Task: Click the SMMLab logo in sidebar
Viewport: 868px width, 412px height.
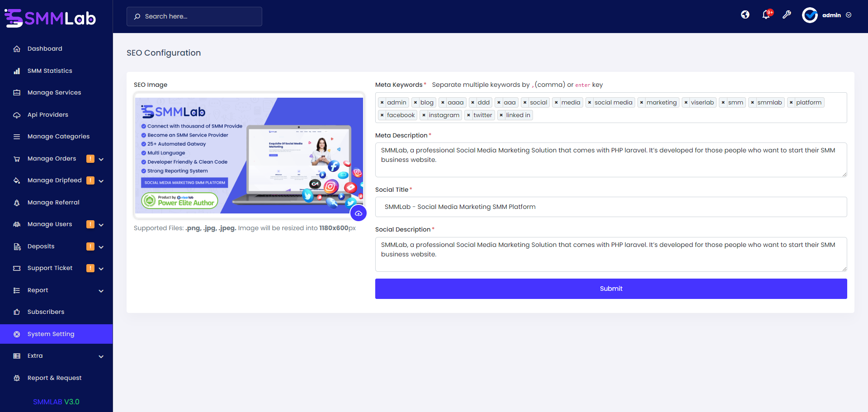Action: 50,18
